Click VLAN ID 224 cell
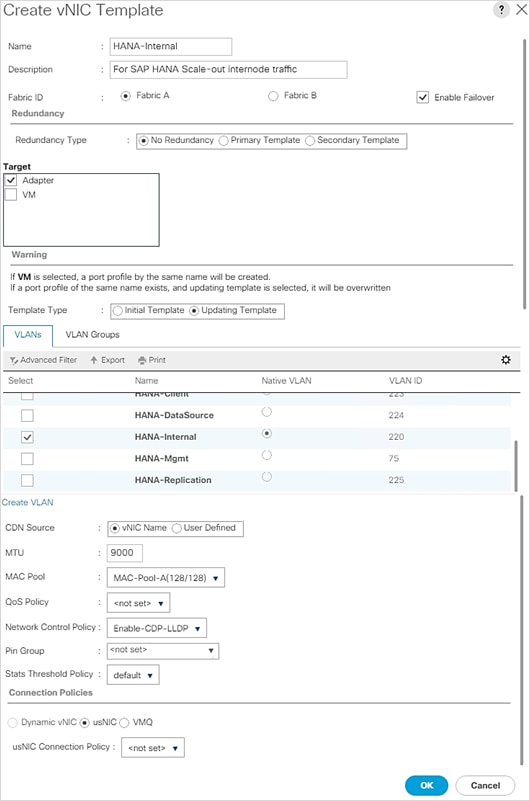The width and height of the screenshot is (530, 801). pyautogui.click(x=396, y=415)
